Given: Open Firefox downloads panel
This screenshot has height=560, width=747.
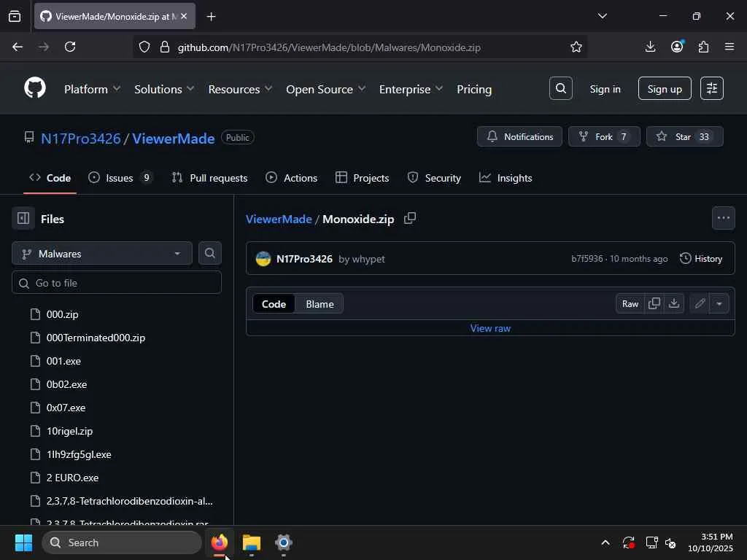Looking at the screenshot, I should click(650, 47).
